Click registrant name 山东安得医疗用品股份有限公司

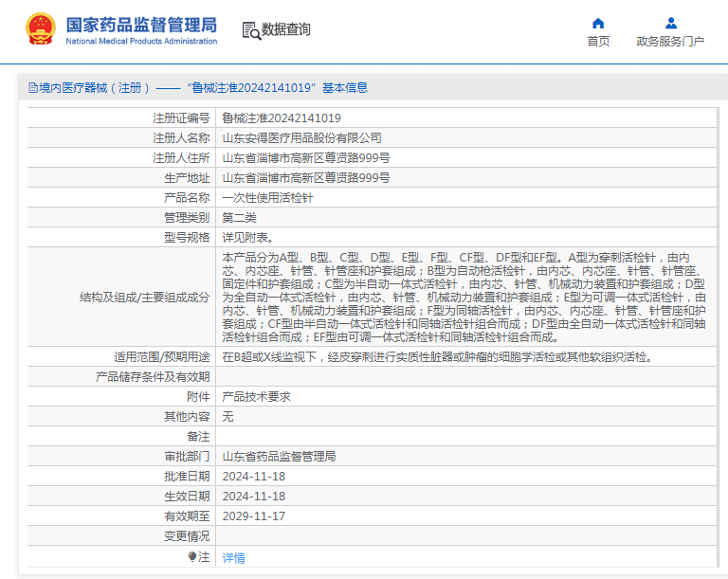coord(301,138)
